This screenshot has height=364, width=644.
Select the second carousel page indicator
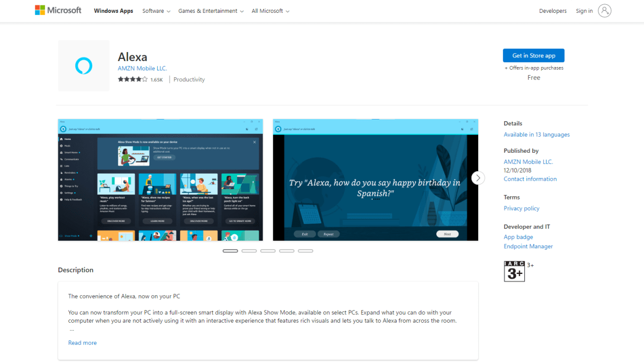click(249, 251)
